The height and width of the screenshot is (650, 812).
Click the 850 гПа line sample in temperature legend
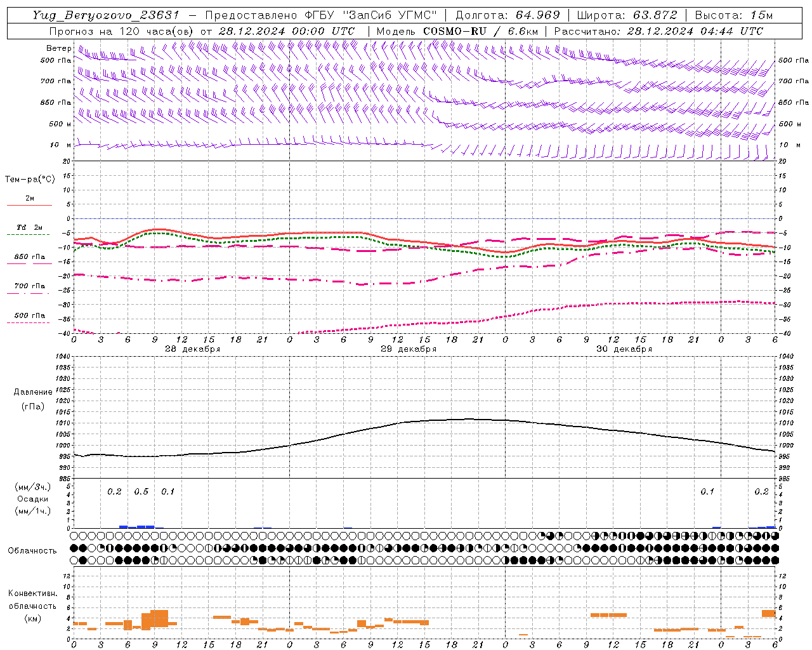29,263
